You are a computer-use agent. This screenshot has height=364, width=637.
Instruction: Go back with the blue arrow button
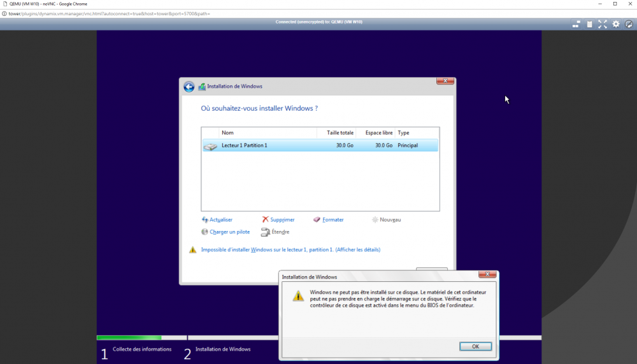pyautogui.click(x=189, y=87)
